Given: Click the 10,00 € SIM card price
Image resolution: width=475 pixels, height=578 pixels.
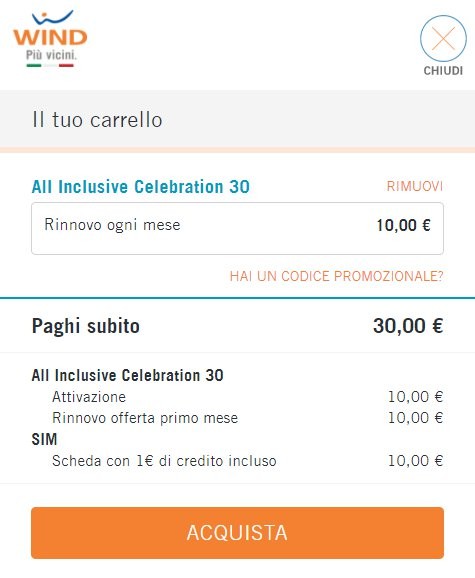Looking at the screenshot, I should pos(415,461).
